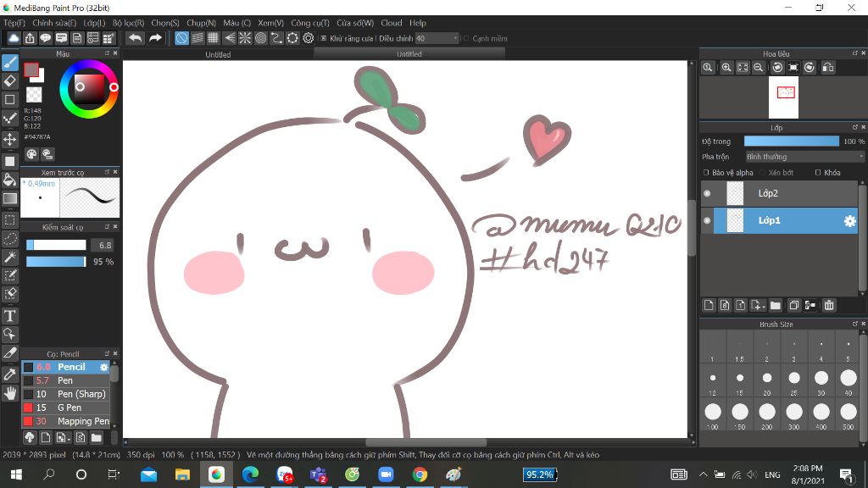Toggle the Khử răng cưa checkbox
The width and height of the screenshot is (868, 488).
click(x=324, y=38)
